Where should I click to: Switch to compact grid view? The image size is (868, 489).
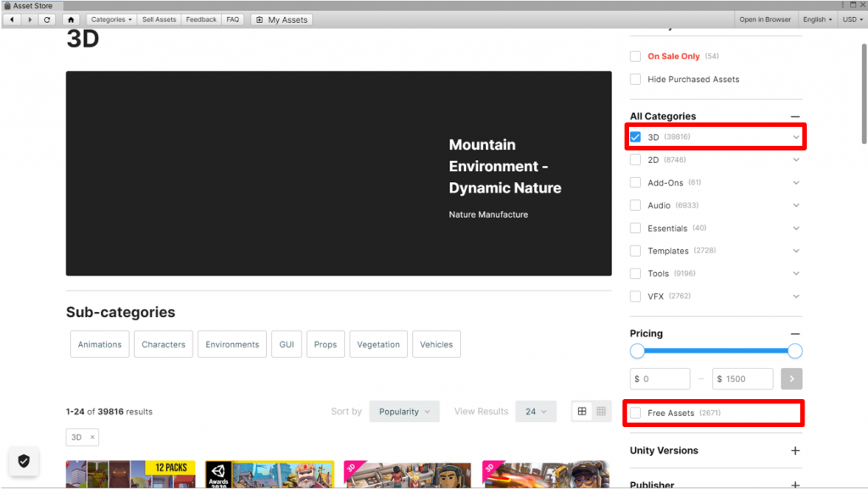(x=601, y=411)
